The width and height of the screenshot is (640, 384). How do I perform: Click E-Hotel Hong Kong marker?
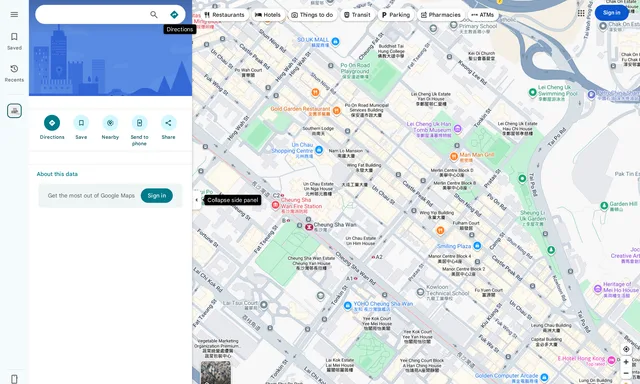[x=611, y=360]
